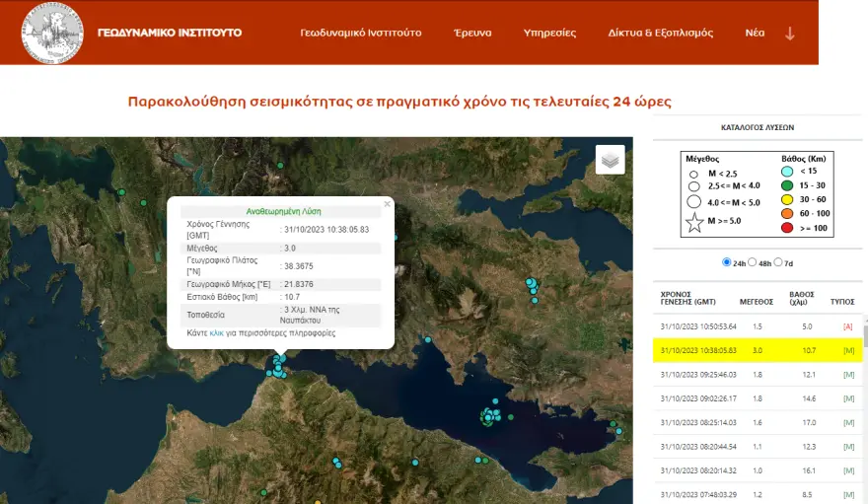Click the [M] type tag in highlighted row
The image size is (868, 504).
pyautogui.click(x=848, y=350)
